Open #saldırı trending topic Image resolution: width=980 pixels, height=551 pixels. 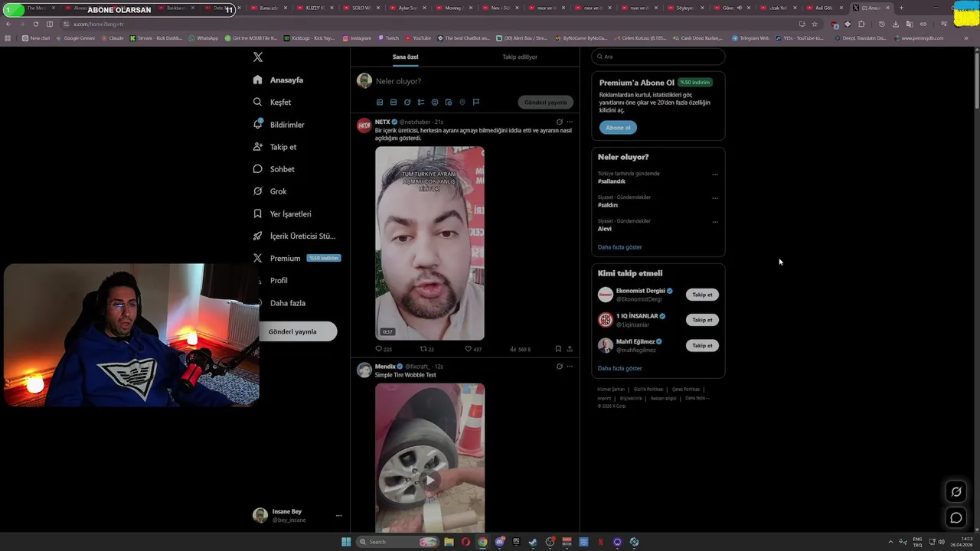[608, 205]
